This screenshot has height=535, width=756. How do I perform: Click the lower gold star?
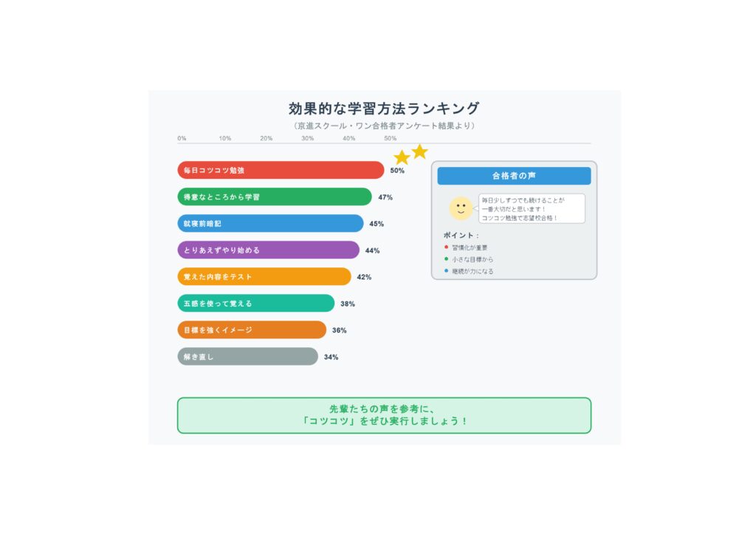click(x=402, y=157)
